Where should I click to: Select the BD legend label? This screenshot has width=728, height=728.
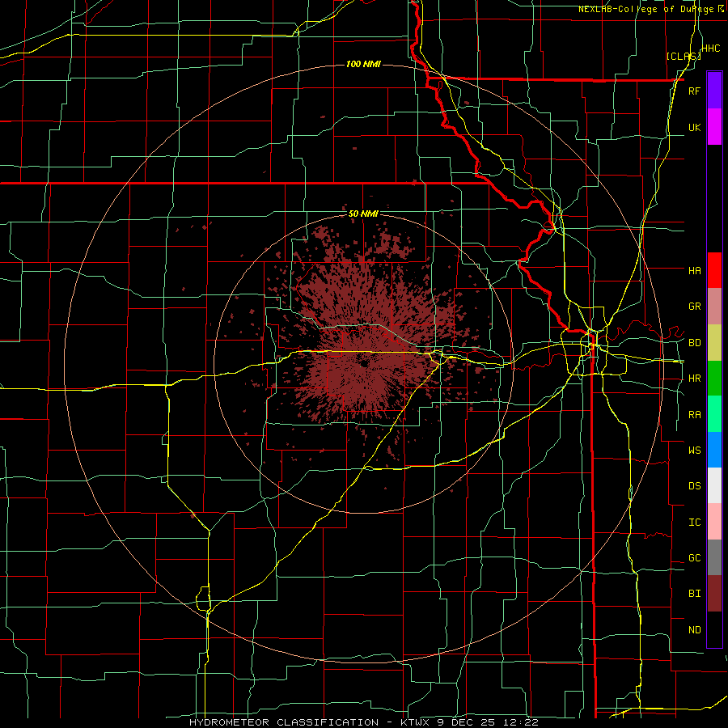[x=694, y=343]
